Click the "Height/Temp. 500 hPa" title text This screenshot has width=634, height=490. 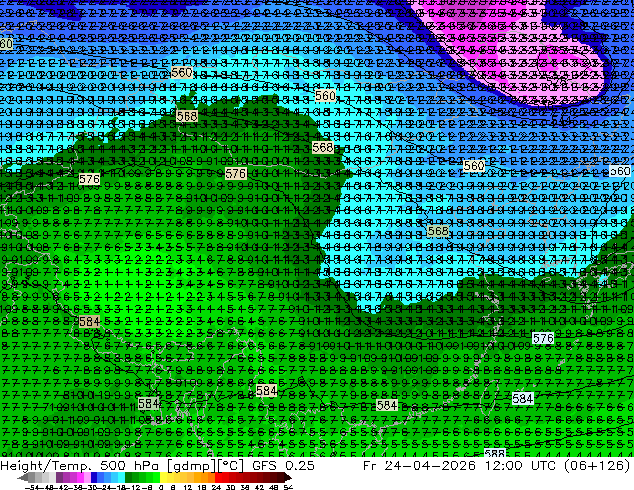point(82,466)
